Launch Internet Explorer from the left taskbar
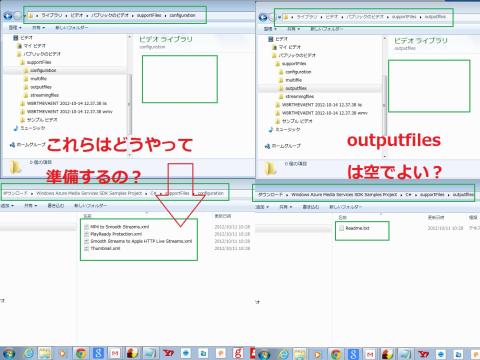The width and height of the screenshot is (480, 360). (29, 353)
